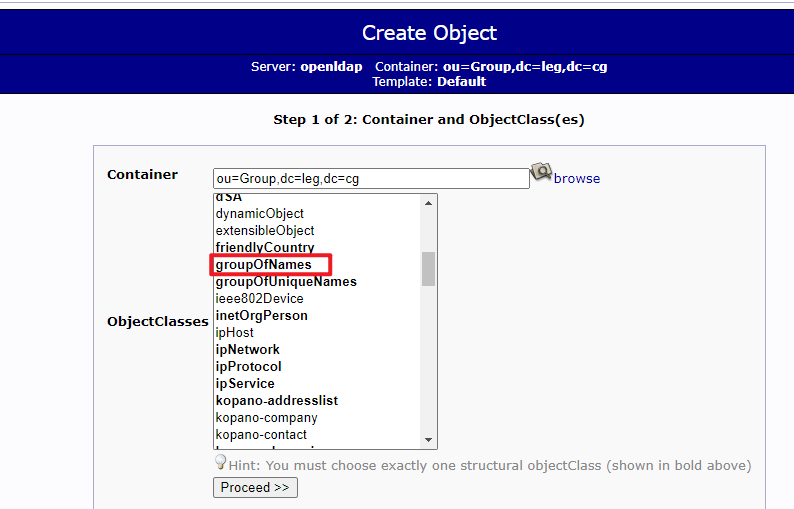The height and width of the screenshot is (509, 794).
Task: Choose the ipProtocol entry
Action: point(248,367)
